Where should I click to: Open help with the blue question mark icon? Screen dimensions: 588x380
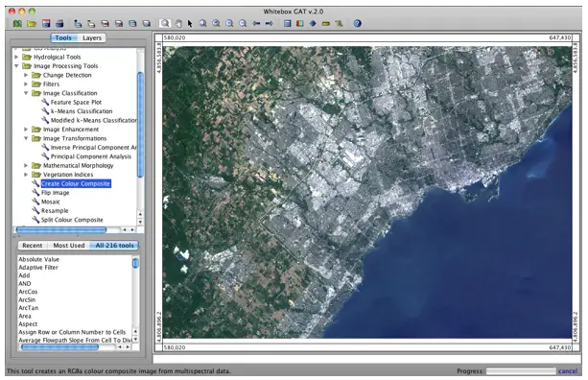click(358, 24)
